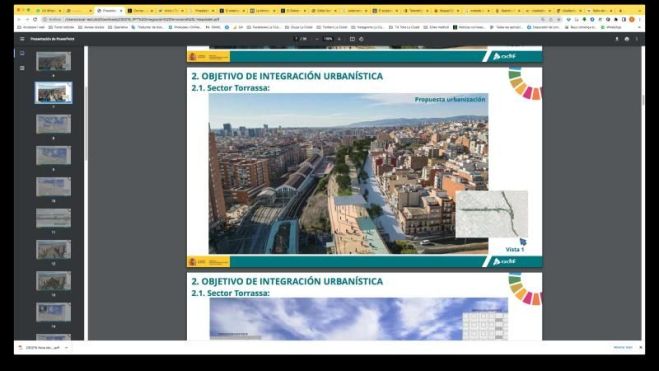
Task: Open the PDF viewer more options menu
Action: 637,39
